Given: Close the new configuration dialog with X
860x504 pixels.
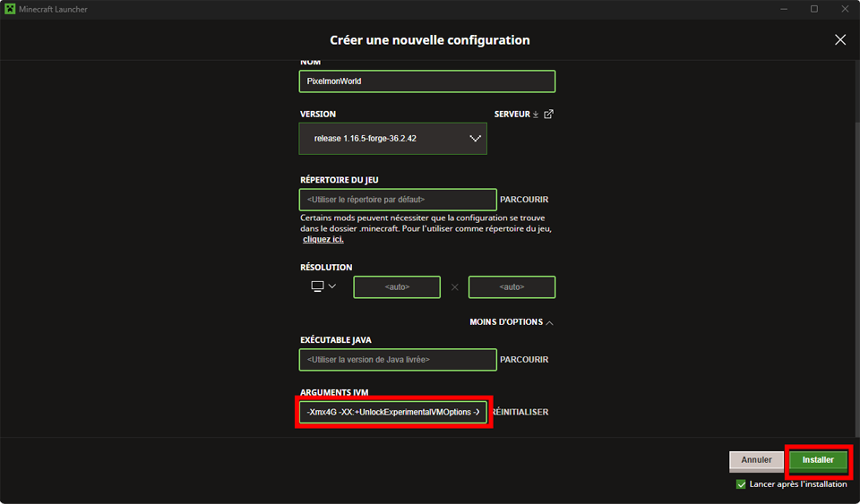Looking at the screenshot, I should click(839, 39).
